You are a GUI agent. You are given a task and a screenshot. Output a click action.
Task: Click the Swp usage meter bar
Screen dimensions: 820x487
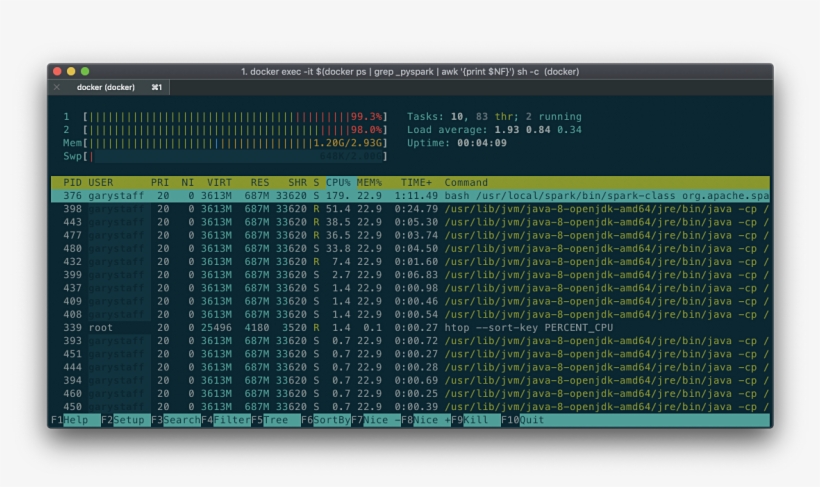235,156
